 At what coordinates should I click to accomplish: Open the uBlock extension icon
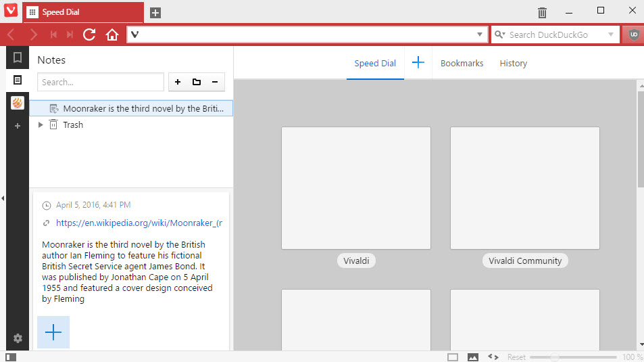633,35
